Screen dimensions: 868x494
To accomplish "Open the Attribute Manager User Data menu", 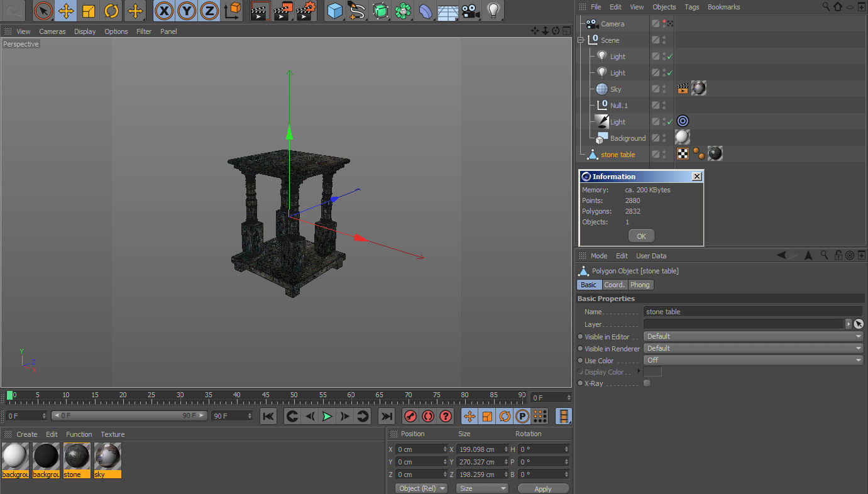I will (x=651, y=256).
